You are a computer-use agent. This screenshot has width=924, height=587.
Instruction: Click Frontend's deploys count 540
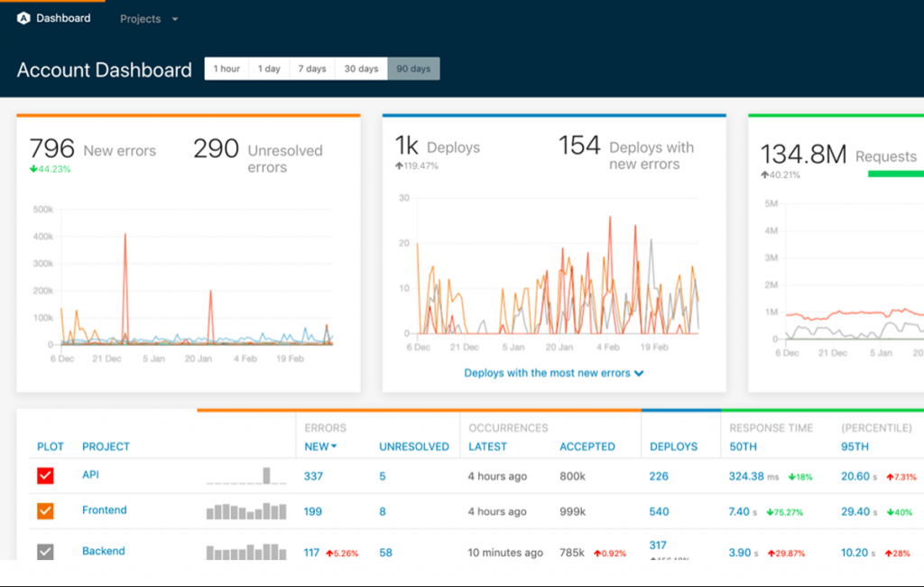tap(661, 510)
